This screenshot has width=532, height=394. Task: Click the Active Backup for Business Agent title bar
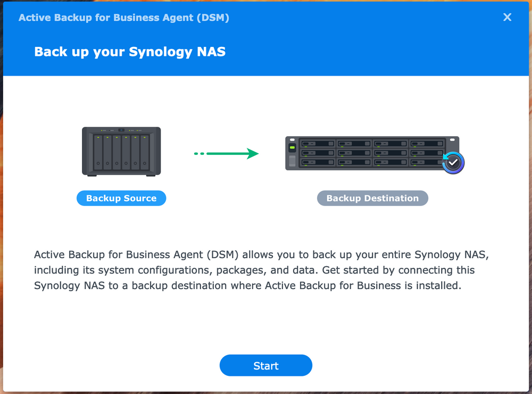coord(124,17)
